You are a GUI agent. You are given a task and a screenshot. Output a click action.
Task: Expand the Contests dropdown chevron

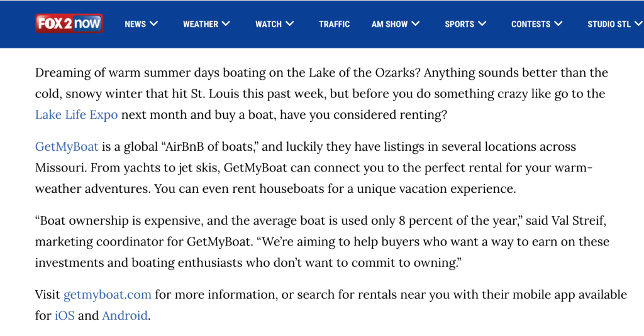[558, 24]
